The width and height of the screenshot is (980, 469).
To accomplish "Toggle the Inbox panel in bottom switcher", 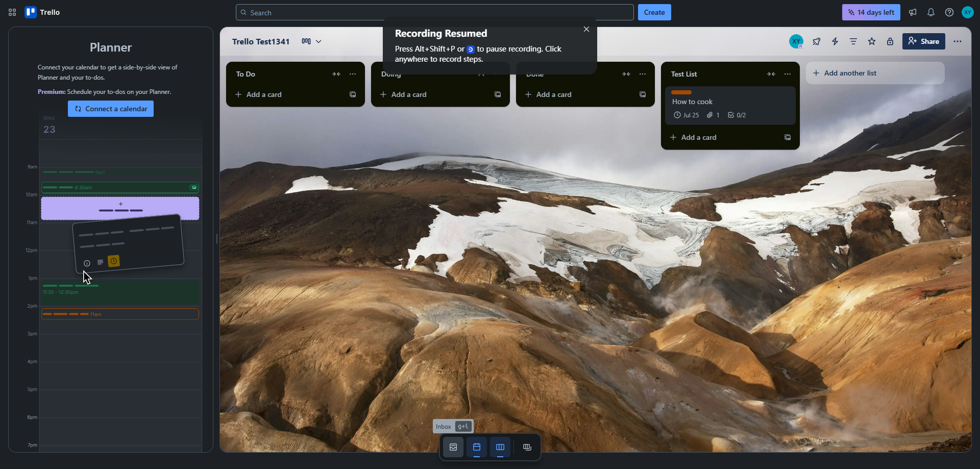I will pos(453,447).
